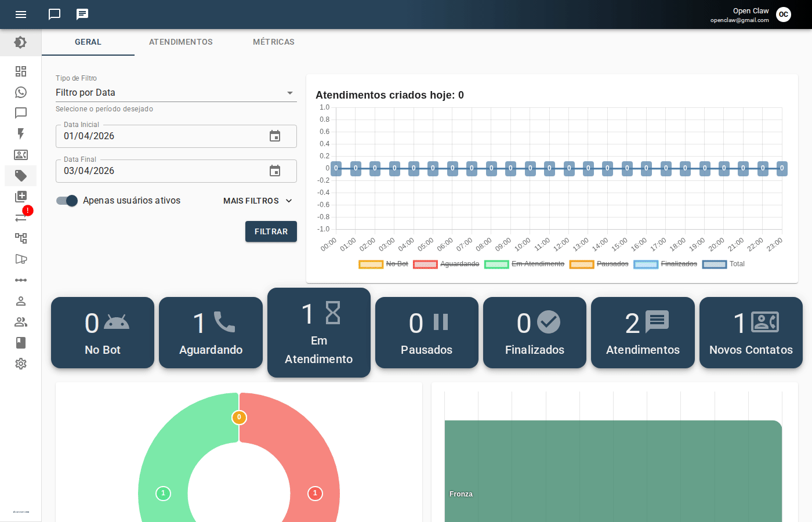This screenshot has width=812, height=522.
Task: Open the Tipo de Filtro dropdown
Action: (176, 93)
